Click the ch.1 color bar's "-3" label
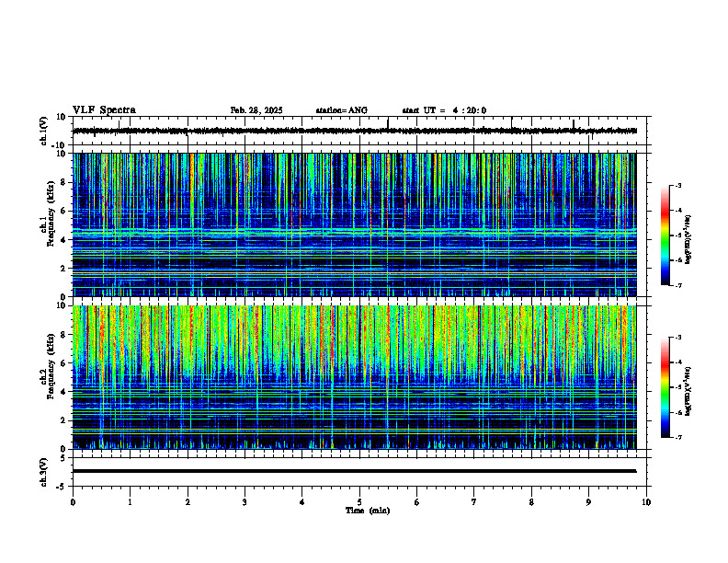This screenshot has height=563, width=728. click(678, 185)
